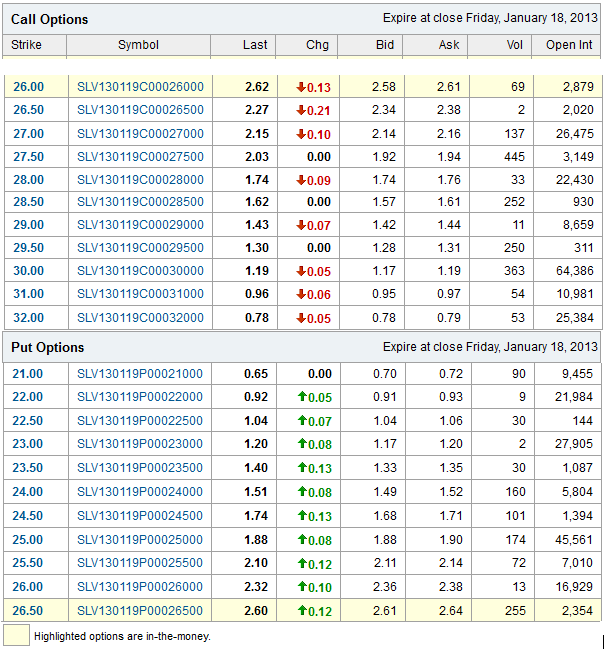This screenshot has width=604, height=651.
Task: Open symbol SLV130119C00026000 link
Action: (140, 87)
